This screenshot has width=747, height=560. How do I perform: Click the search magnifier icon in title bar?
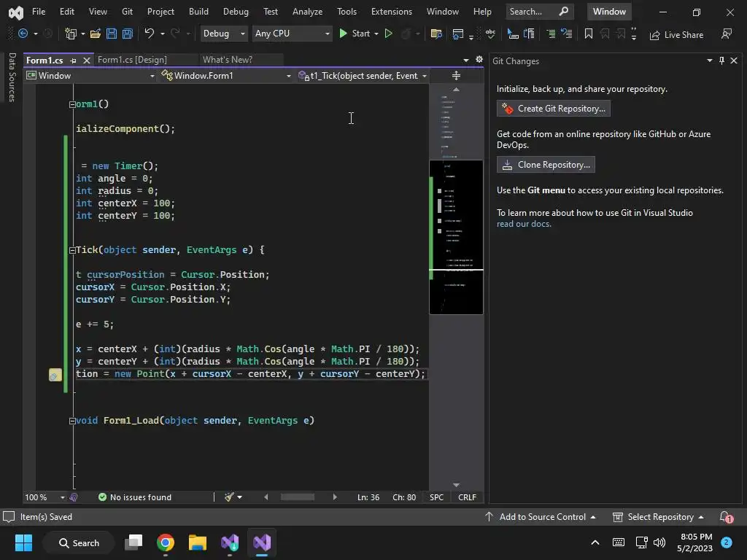564,11
